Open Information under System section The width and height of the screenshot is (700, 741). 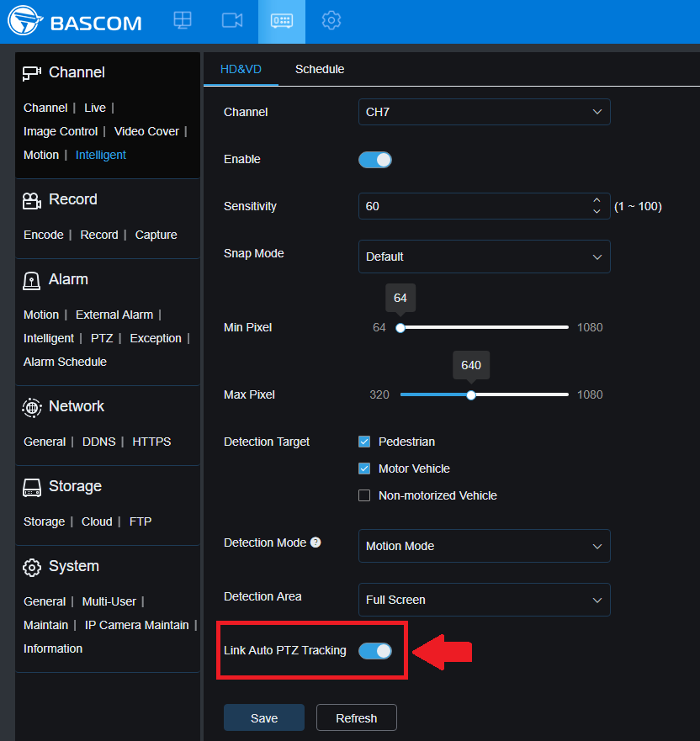(53, 648)
